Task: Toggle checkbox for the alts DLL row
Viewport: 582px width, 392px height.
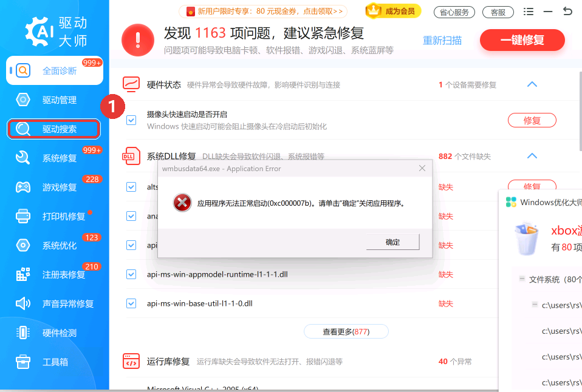Action: [131, 186]
